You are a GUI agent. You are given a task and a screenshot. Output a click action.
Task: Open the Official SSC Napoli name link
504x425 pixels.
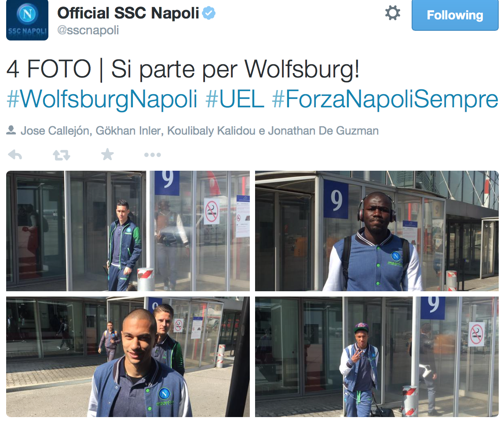tap(128, 13)
